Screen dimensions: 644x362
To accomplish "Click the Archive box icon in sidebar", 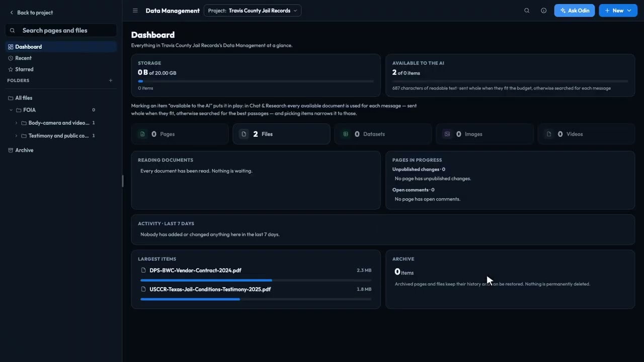I will [x=11, y=150].
